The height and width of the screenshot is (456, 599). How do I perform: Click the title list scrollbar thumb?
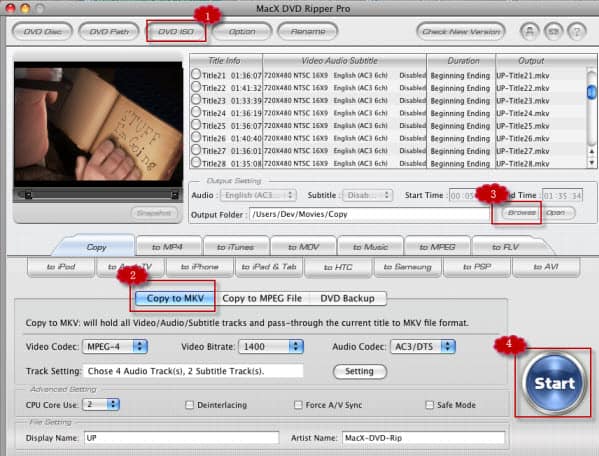coord(591,92)
